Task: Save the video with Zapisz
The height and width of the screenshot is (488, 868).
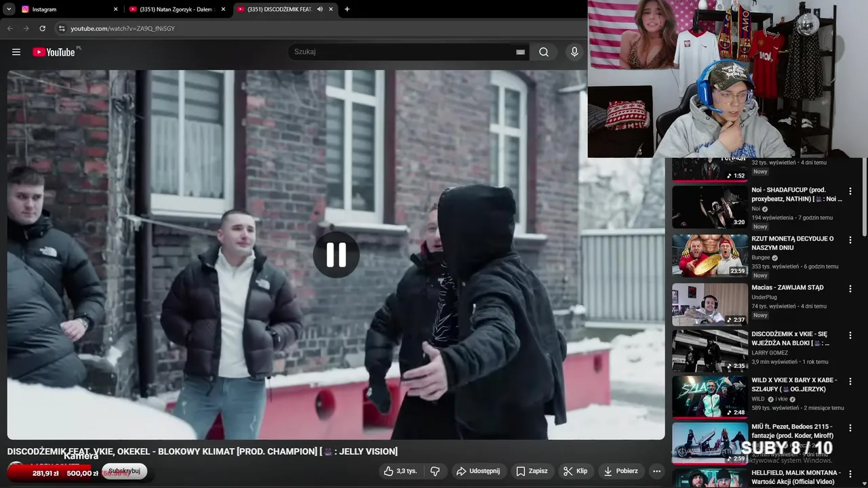Action: pyautogui.click(x=532, y=471)
